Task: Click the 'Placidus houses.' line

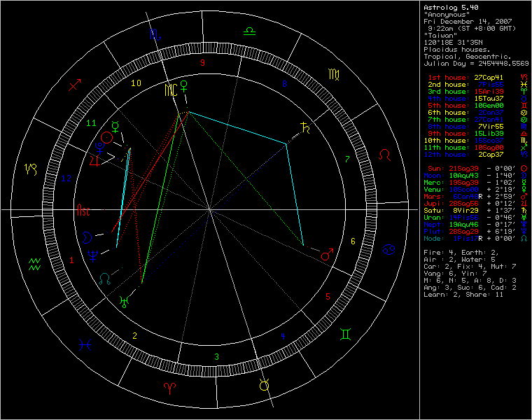Action: (456, 50)
